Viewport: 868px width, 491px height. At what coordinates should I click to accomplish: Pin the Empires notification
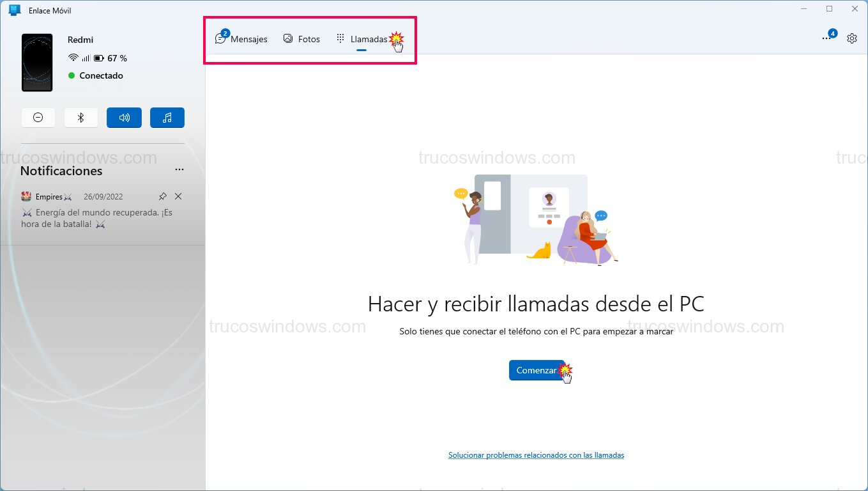point(162,196)
